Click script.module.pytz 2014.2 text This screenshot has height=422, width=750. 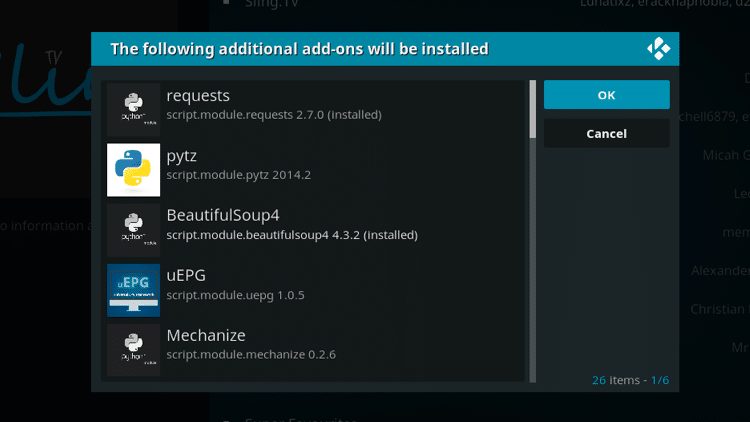pyautogui.click(x=239, y=175)
